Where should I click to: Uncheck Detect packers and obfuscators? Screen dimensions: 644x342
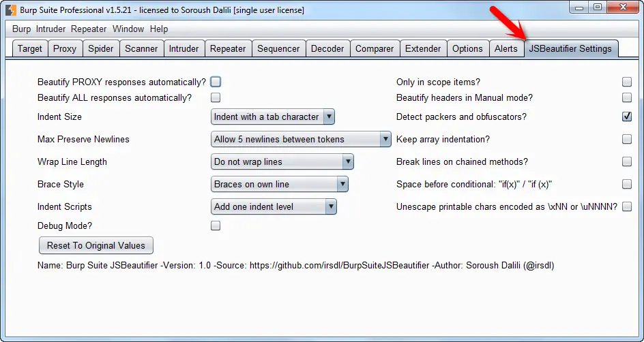pyautogui.click(x=627, y=116)
